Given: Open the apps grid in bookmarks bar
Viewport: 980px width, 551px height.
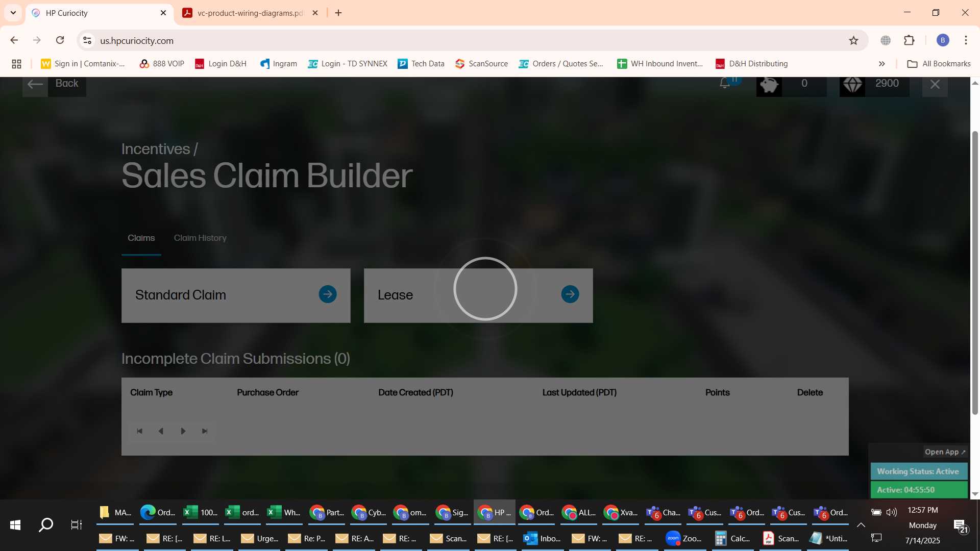Looking at the screenshot, I should click(x=16, y=64).
